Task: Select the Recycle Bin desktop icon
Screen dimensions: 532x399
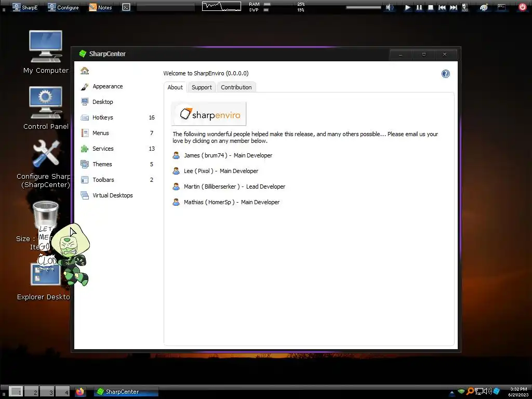Action: (45, 214)
